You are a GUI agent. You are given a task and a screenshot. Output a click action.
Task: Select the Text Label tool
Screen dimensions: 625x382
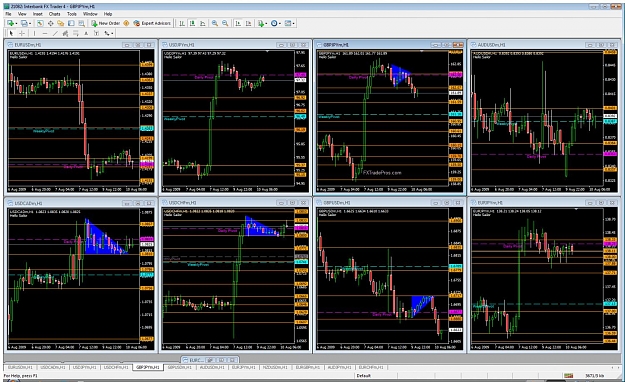click(x=96, y=33)
